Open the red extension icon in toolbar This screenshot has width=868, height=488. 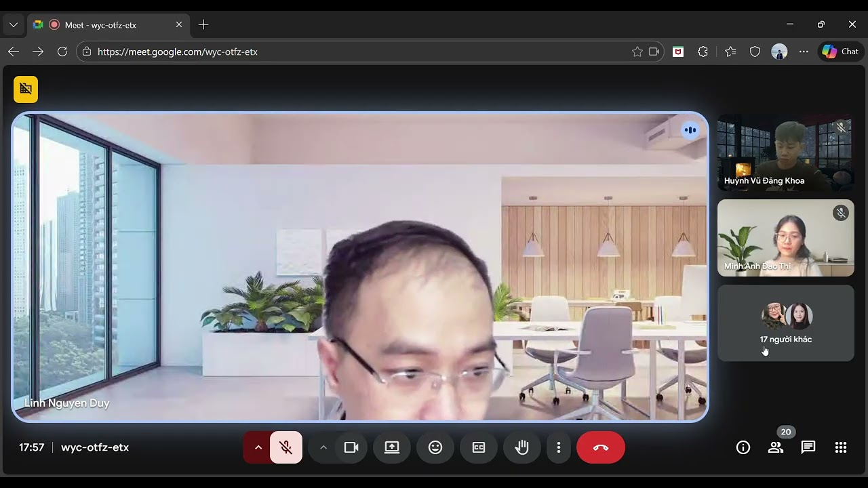pyautogui.click(x=678, y=52)
